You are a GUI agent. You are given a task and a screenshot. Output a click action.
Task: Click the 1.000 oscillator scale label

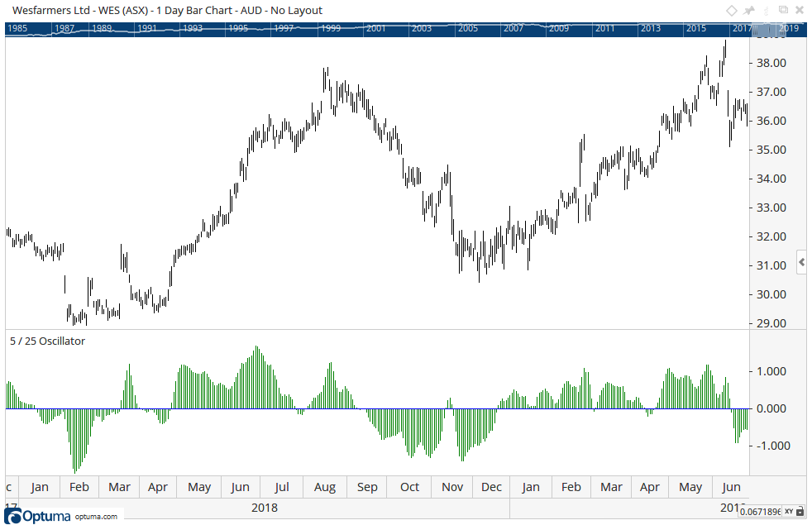(x=771, y=372)
